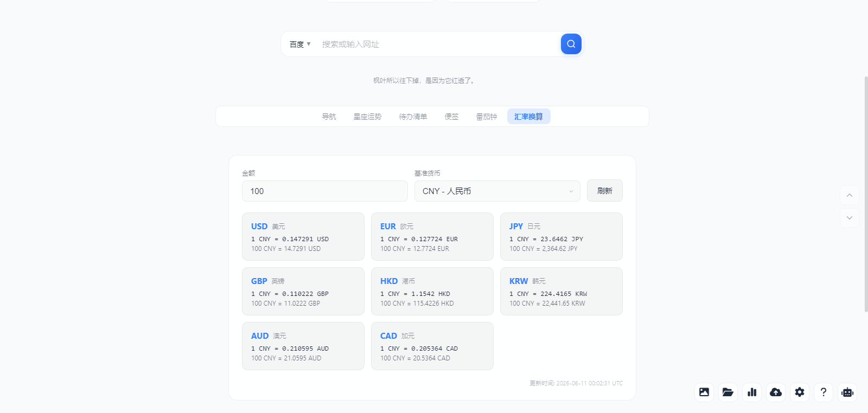Open the 待办清单 tab
The width and height of the screenshot is (868, 413).
413,117
